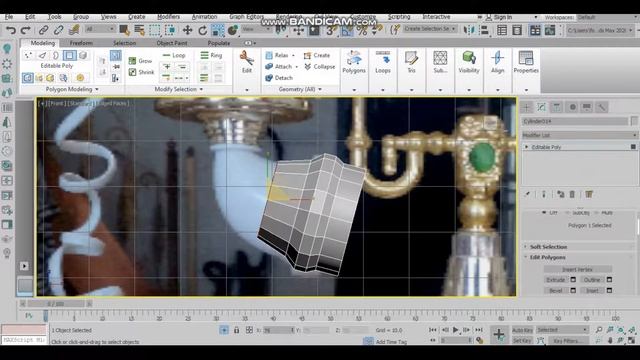This screenshot has width=640, height=360.
Task: Click the Collapse button in Geometry panel
Action: coord(320,67)
